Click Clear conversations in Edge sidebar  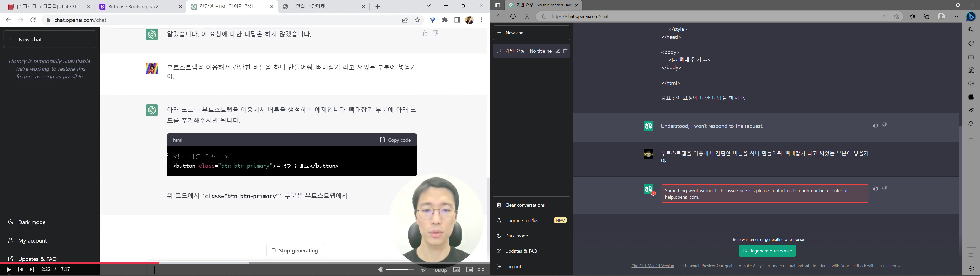[531, 205]
